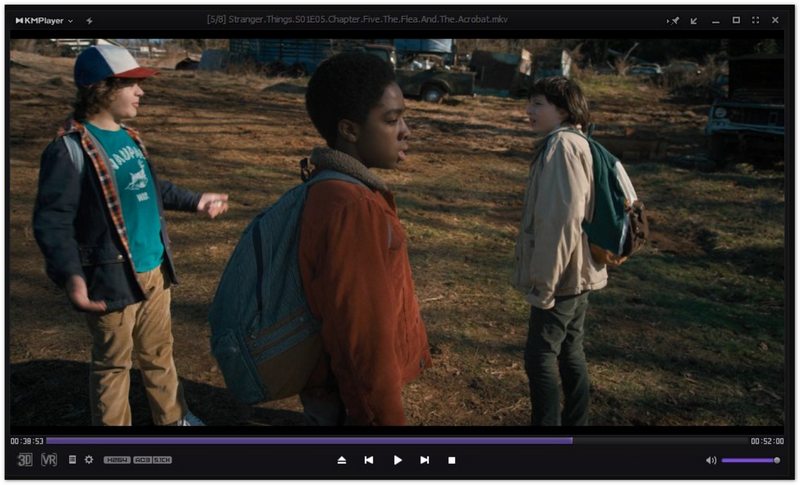This screenshot has height=485, width=800.
Task: Click the Stranger Things file title text
Action: 357,20
